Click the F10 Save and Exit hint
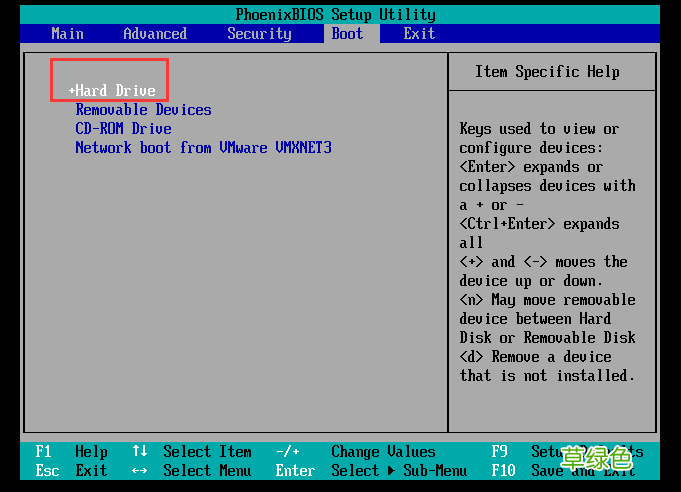 point(563,470)
